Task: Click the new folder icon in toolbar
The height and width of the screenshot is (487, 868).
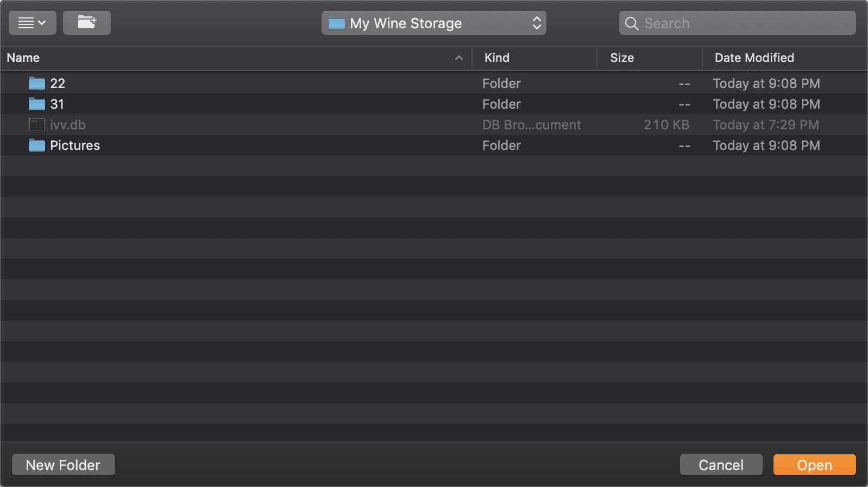Action: click(x=87, y=23)
